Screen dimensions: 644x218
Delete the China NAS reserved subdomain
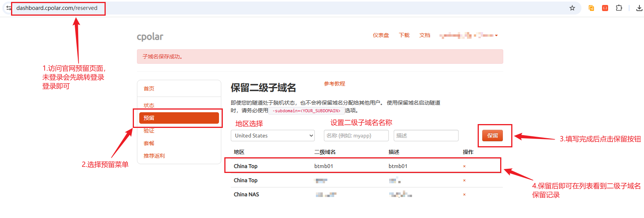[464, 195]
